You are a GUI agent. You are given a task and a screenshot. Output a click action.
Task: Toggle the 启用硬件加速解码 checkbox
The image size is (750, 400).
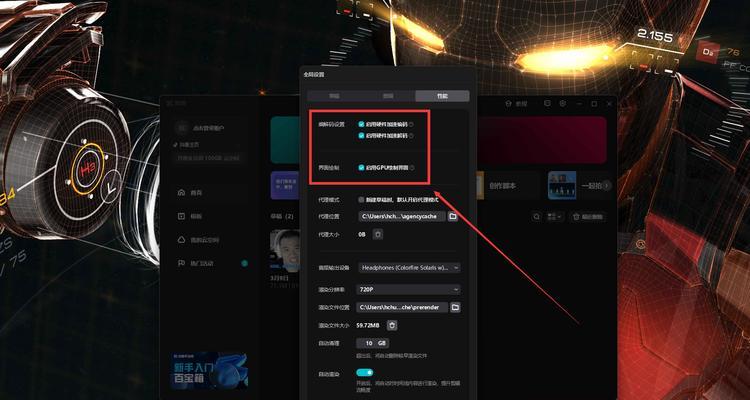[x=361, y=135]
